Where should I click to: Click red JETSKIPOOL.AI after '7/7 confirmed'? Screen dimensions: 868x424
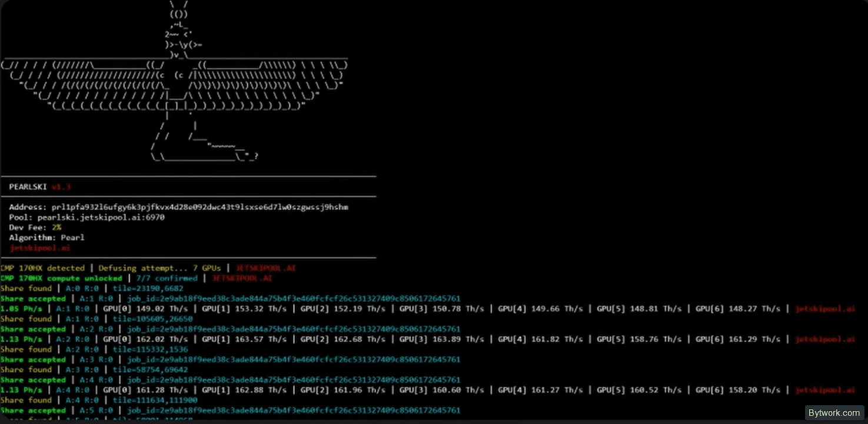[242, 278]
